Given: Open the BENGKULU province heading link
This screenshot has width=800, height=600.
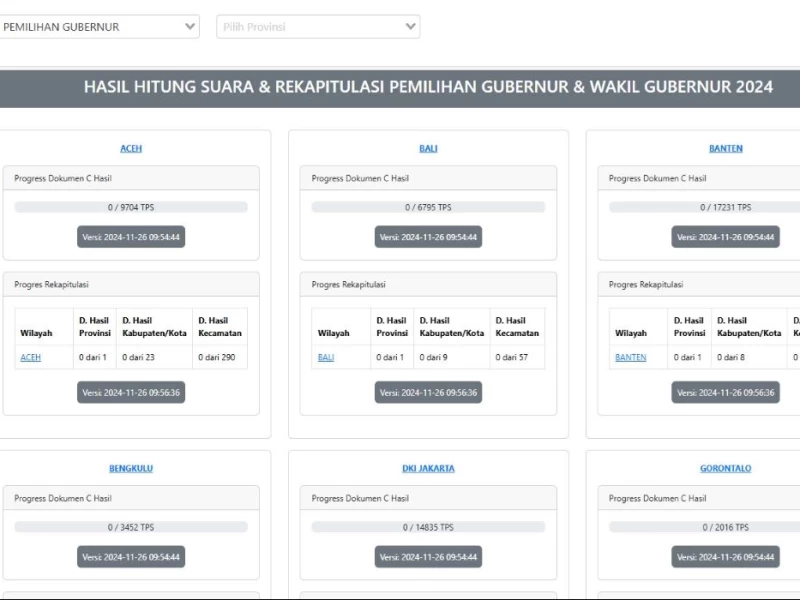Looking at the screenshot, I should pos(131,468).
